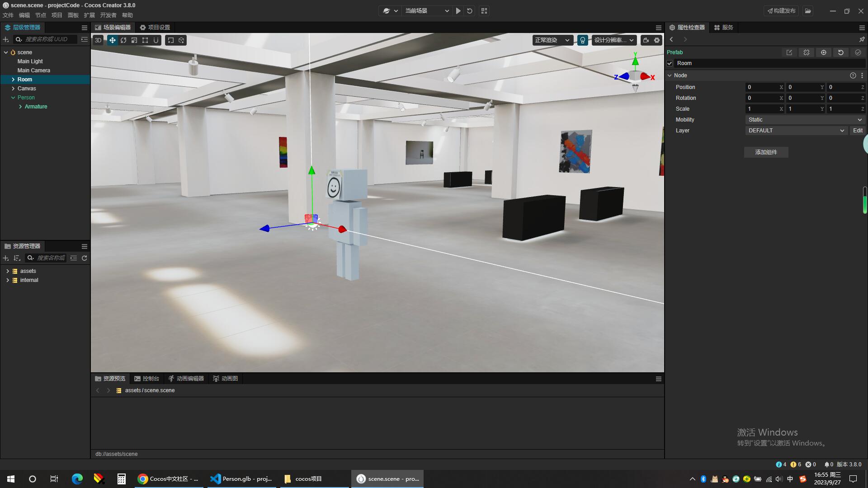Click the Position X input field
This screenshot has height=488, width=868.
coord(762,87)
